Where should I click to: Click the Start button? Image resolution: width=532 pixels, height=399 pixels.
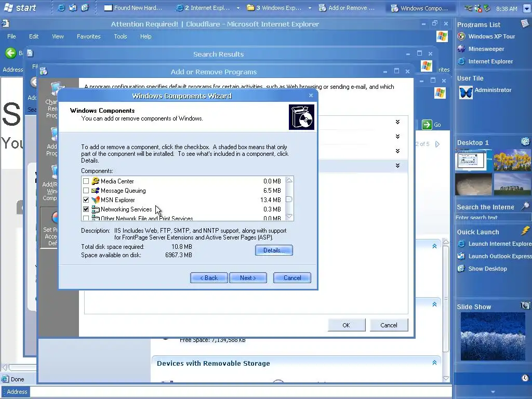[20, 7]
